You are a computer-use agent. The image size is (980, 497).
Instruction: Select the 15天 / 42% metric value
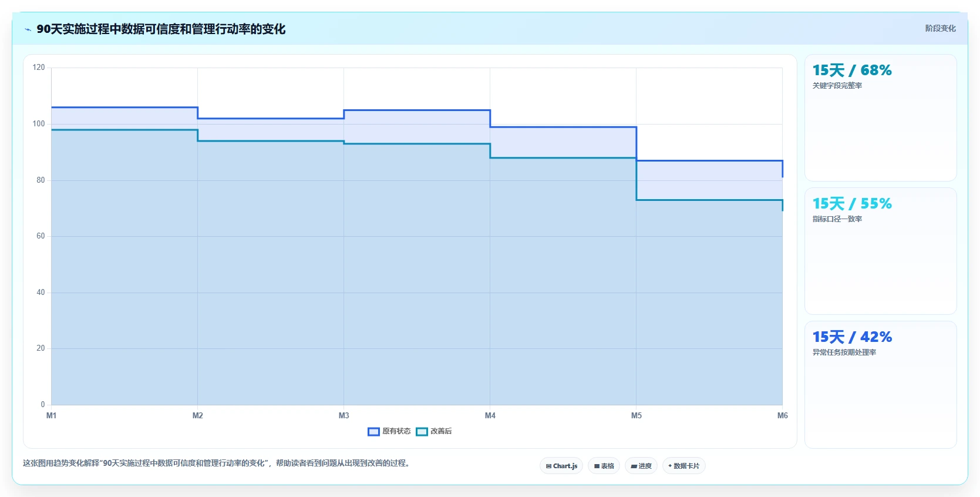[852, 337]
